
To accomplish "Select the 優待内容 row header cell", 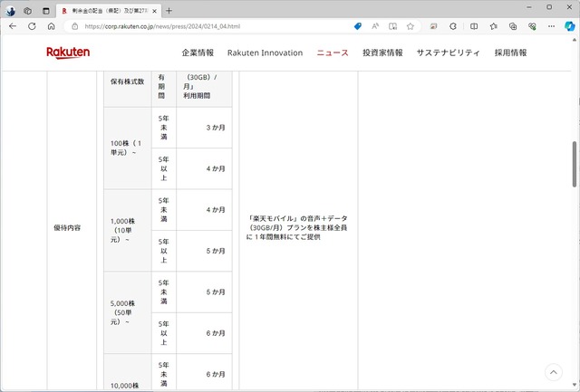I will pos(72,228).
